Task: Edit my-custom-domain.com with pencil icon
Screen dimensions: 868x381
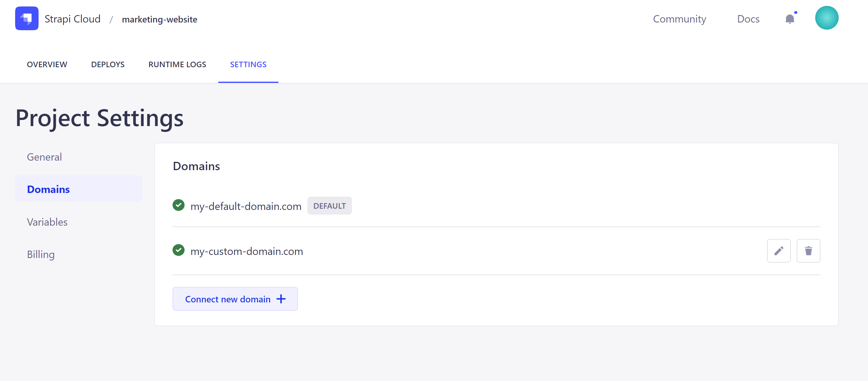Action: tap(778, 251)
